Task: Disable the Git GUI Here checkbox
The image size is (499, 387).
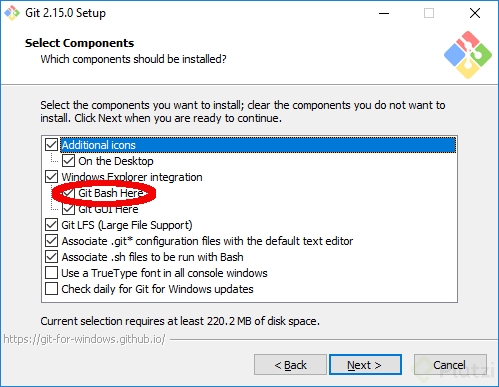Action: 68,209
